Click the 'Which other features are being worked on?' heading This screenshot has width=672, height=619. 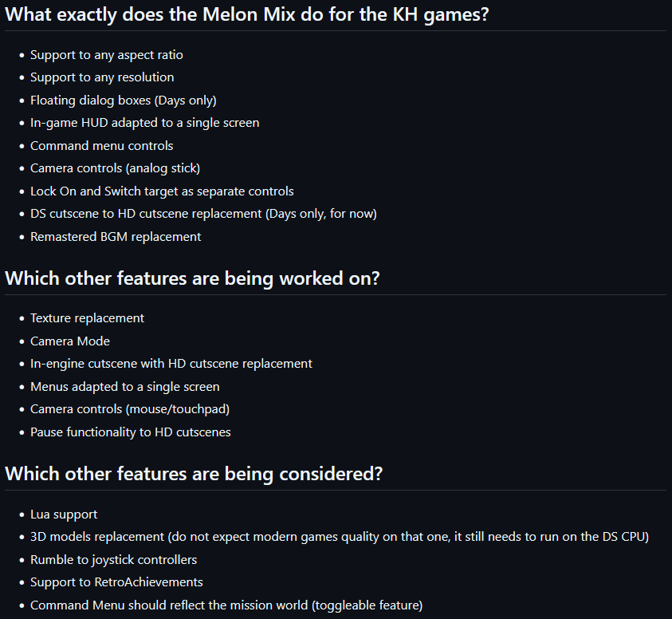[192, 278]
